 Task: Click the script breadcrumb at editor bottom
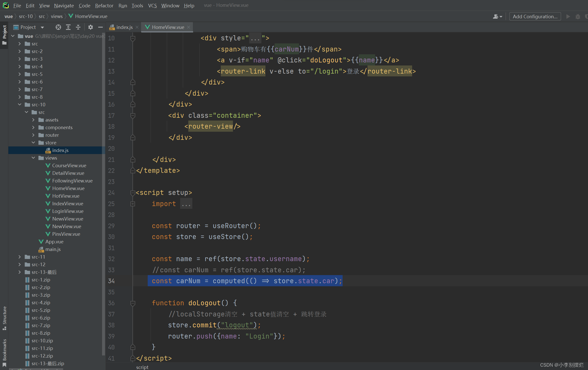[142, 367]
